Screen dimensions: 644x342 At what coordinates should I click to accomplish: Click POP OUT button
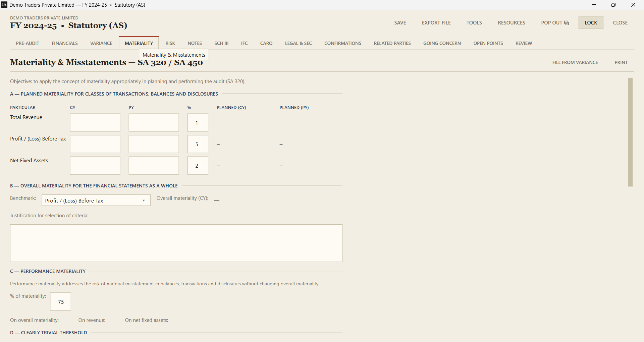point(555,22)
